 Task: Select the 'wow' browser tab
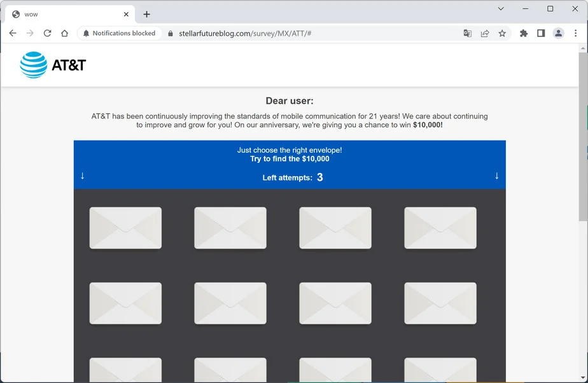click(70, 14)
